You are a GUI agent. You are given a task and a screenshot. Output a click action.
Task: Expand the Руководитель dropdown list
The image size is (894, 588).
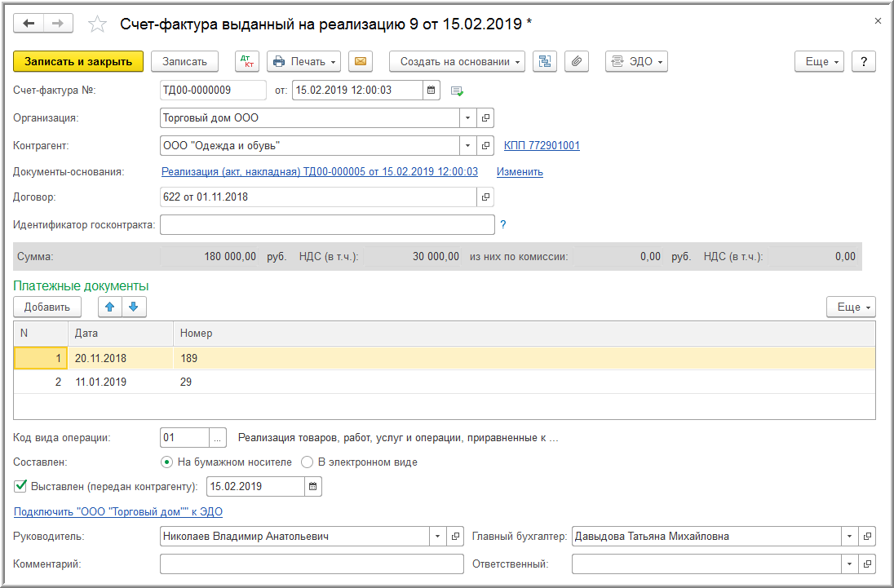(x=438, y=536)
